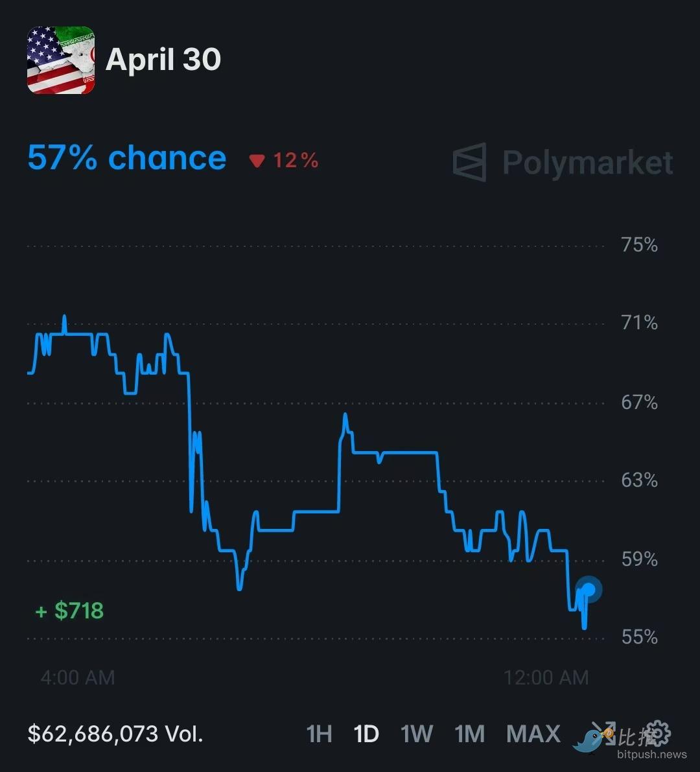Select the 1H time range
The height and width of the screenshot is (772, 700).
[x=320, y=734]
